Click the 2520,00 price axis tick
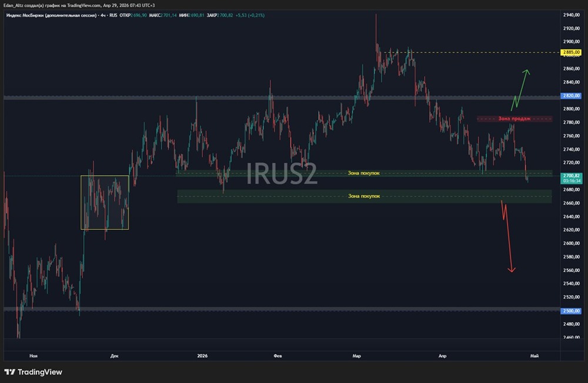The width and height of the screenshot is (588, 383). [571, 297]
